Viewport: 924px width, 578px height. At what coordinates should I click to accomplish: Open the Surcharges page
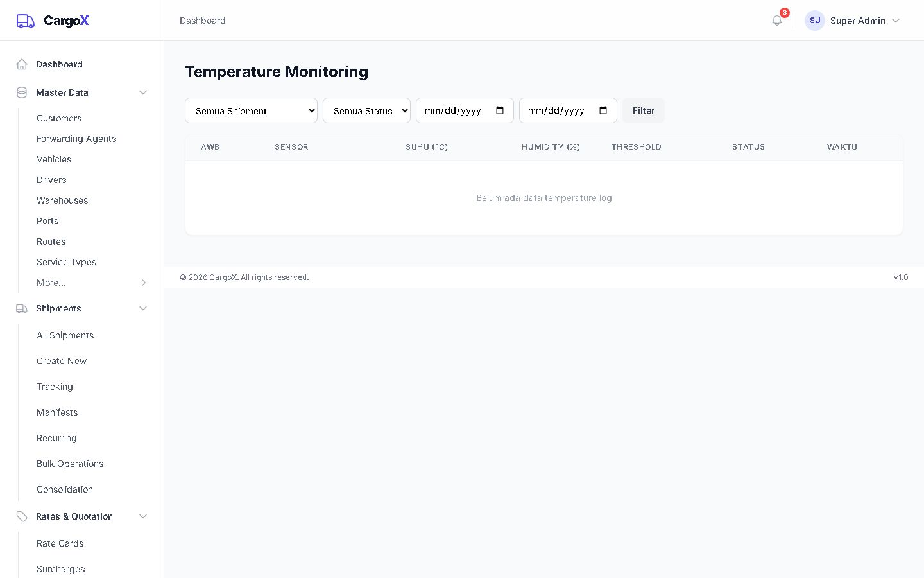[x=61, y=569]
